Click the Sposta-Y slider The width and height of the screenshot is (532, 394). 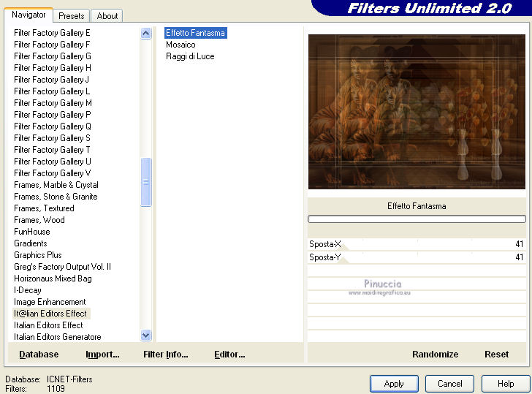coord(417,257)
